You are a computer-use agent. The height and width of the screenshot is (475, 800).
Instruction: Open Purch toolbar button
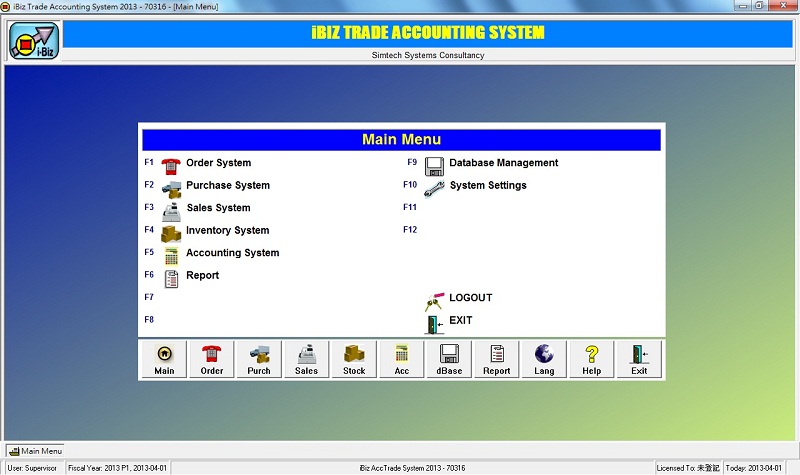click(x=259, y=359)
